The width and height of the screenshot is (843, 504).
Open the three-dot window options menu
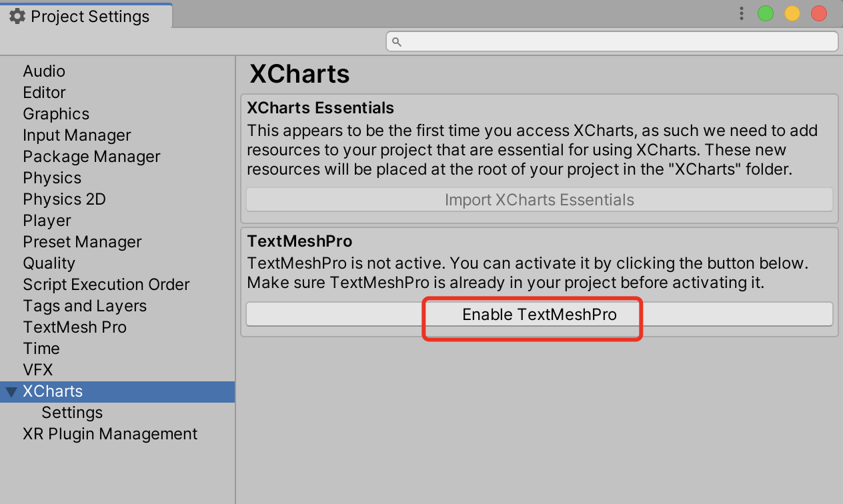[x=742, y=13]
